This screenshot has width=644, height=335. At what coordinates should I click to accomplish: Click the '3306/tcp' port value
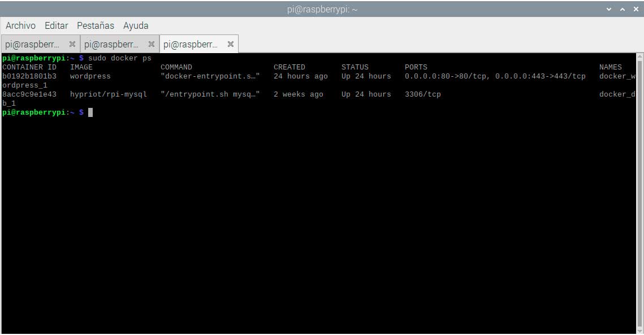[422, 94]
